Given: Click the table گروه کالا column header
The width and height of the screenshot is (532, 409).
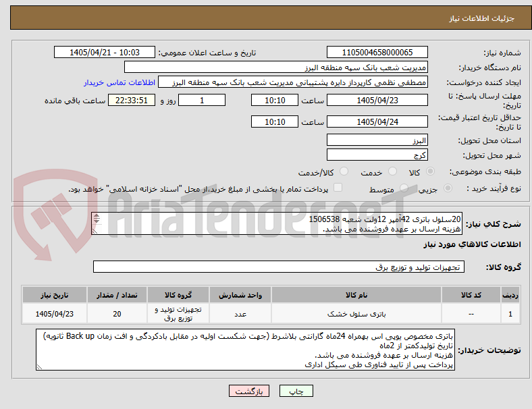Looking at the screenshot, I should (178, 295).
